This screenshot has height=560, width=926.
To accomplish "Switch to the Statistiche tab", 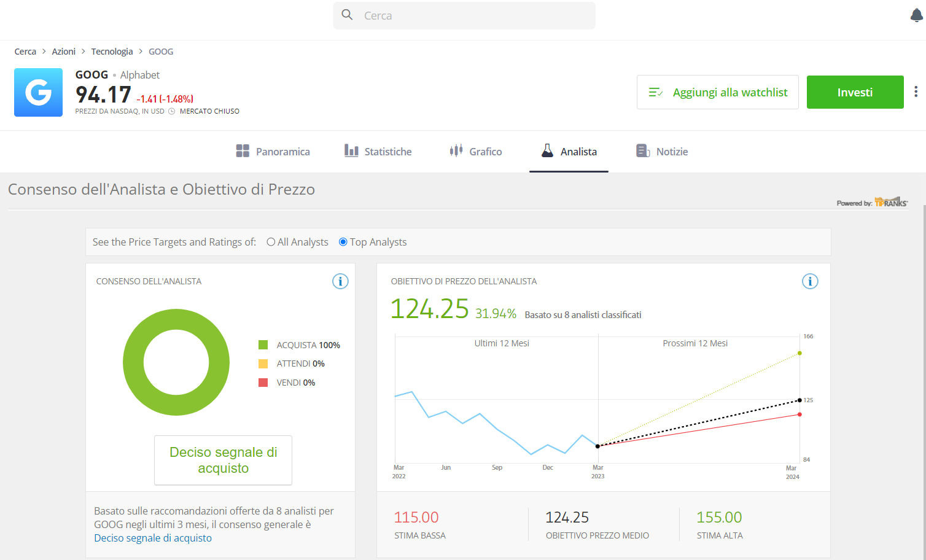I will coord(378,152).
